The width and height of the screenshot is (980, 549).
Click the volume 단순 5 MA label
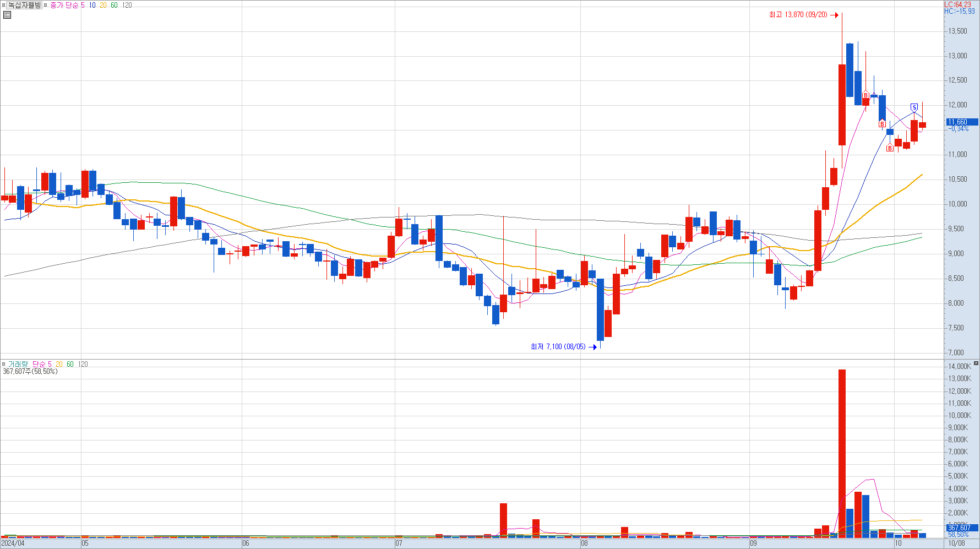pyautogui.click(x=42, y=364)
